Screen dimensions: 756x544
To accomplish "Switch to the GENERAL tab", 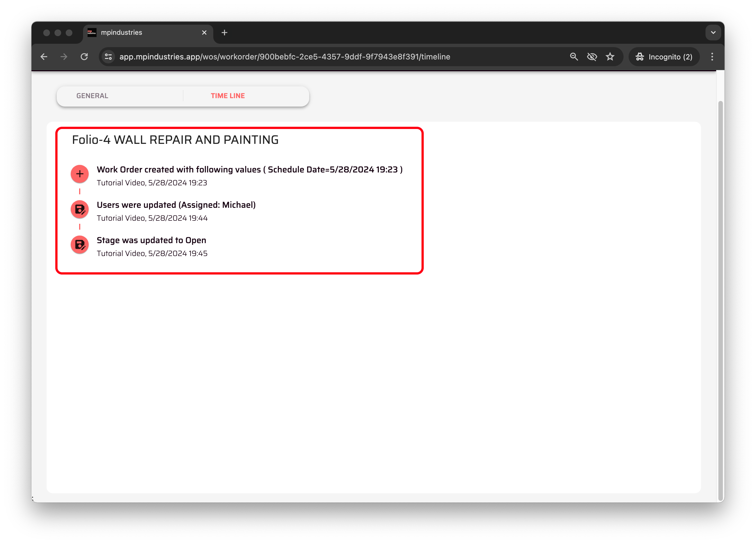I will 92,96.
